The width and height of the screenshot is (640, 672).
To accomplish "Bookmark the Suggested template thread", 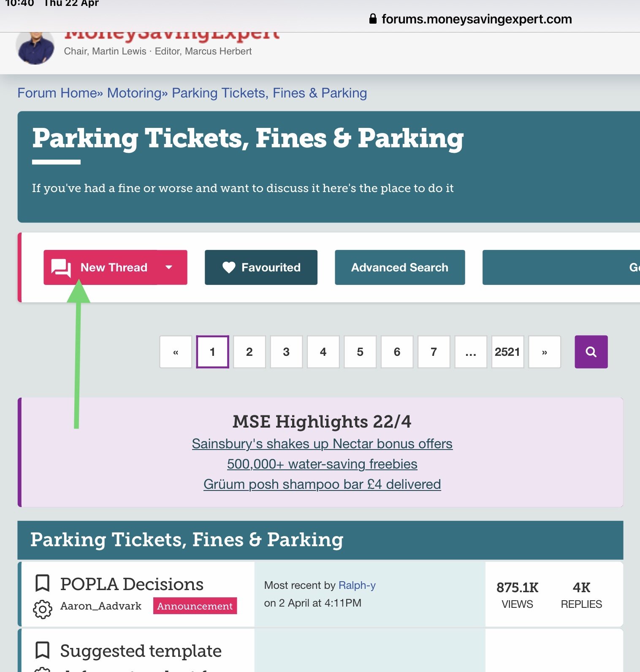I will (42, 650).
